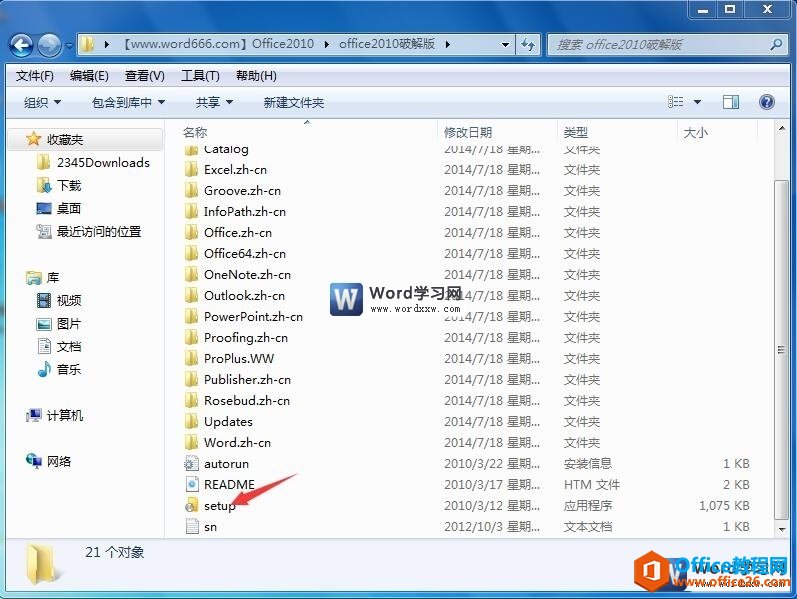797x599 pixels.
Task: Expand the 包含到库中 dropdown
Action: pyautogui.click(x=129, y=103)
